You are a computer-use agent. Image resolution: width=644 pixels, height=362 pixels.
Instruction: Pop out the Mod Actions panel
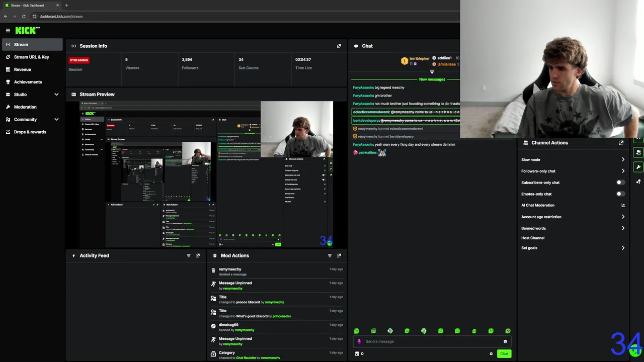pos(339,255)
